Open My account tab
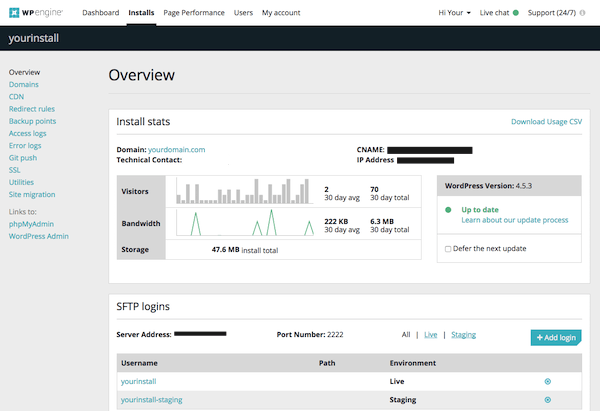 (281, 13)
